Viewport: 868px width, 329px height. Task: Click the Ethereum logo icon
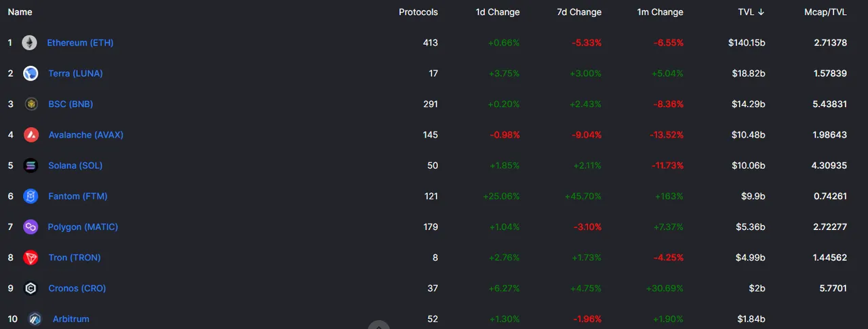click(29, 43)
